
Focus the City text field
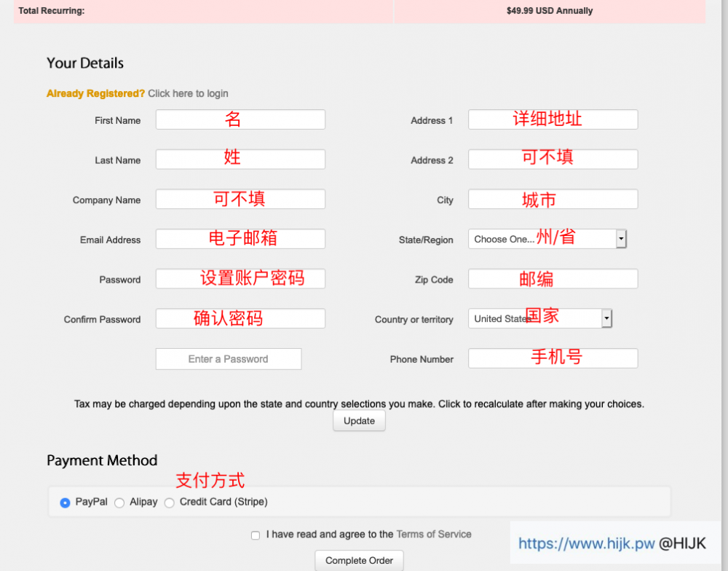pos(553,200)
